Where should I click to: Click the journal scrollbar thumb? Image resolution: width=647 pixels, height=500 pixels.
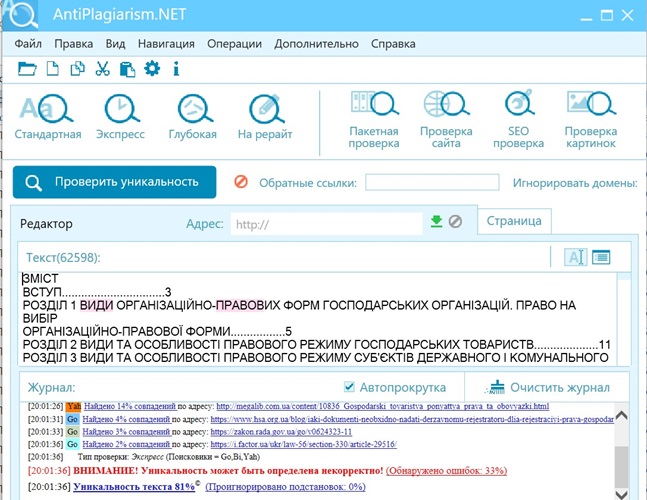[621, 467]
